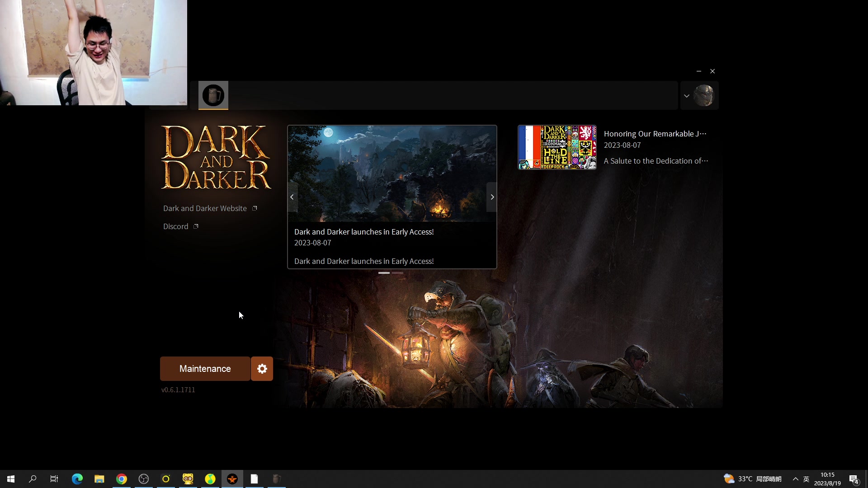Expand the account dropdown chevron
This screenshot has width=868, height=488.
tap(686, 96)
